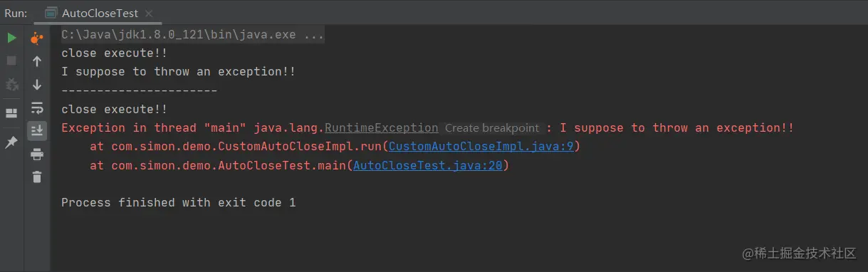
Task: Click the java.exe command line
Action: 193,34
